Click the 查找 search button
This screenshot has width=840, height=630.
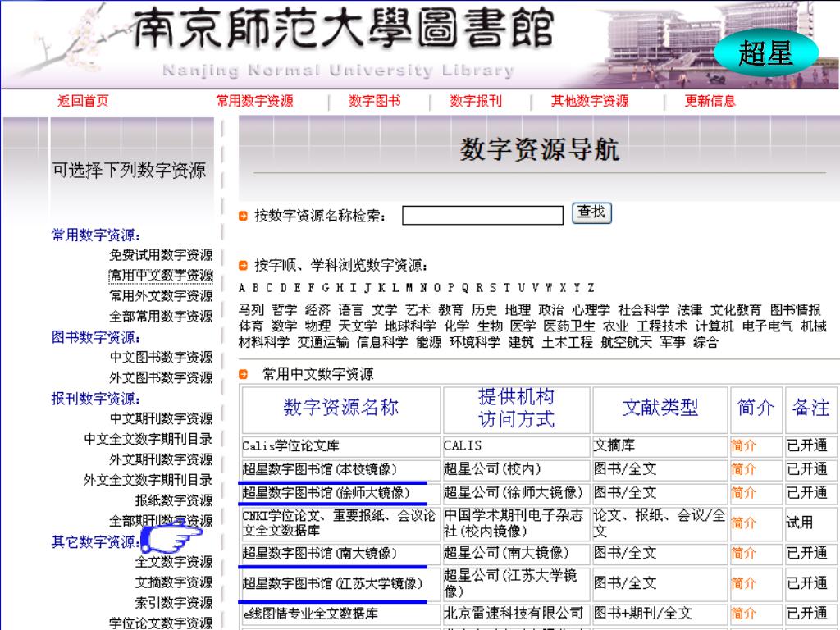point(591,212)
